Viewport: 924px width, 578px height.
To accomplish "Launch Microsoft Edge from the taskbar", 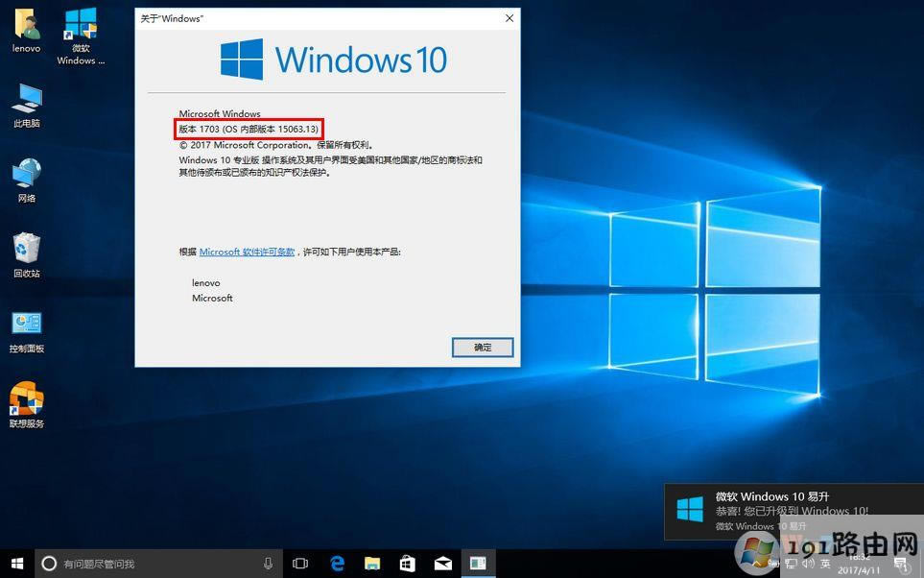I will tap(338, 564).
